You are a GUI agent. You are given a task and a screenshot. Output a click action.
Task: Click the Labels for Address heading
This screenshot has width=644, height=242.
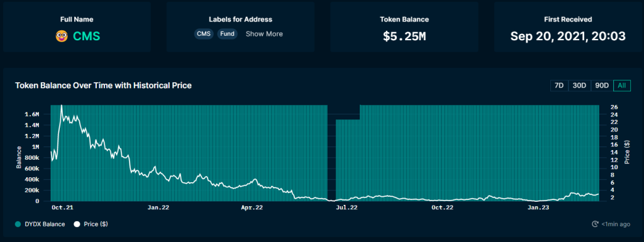pos(240,19)
